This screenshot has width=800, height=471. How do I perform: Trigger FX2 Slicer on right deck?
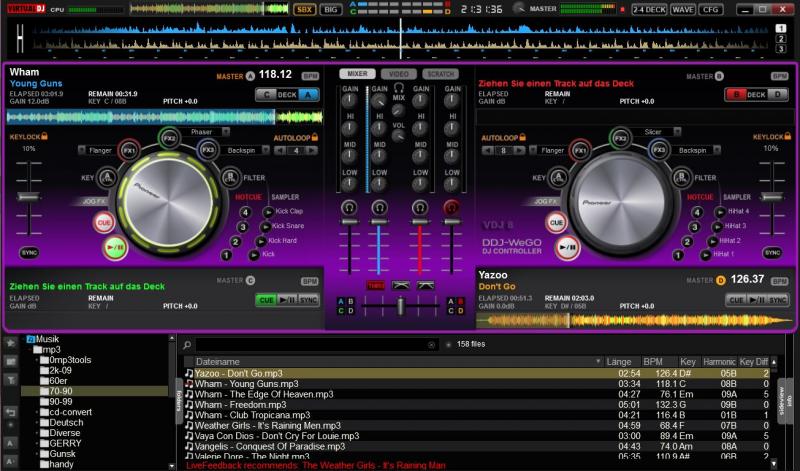(x=620, y=138)
